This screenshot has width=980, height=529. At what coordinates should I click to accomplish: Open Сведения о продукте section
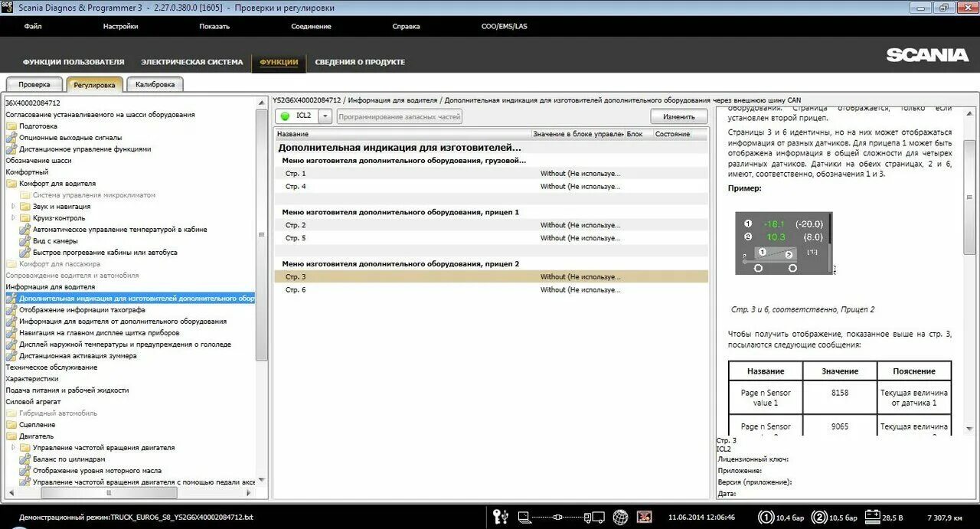[360, 62]
